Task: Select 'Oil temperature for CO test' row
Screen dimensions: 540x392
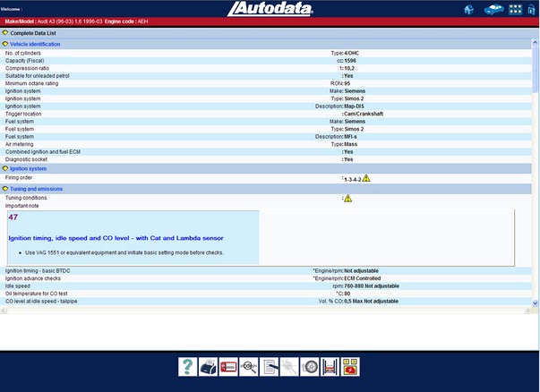Action: (x=266, y=294)
